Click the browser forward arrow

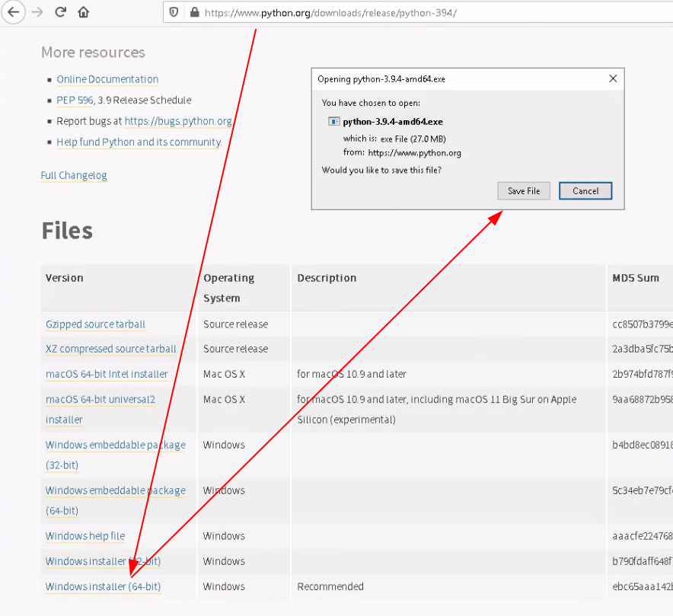(x=37, y=12)
